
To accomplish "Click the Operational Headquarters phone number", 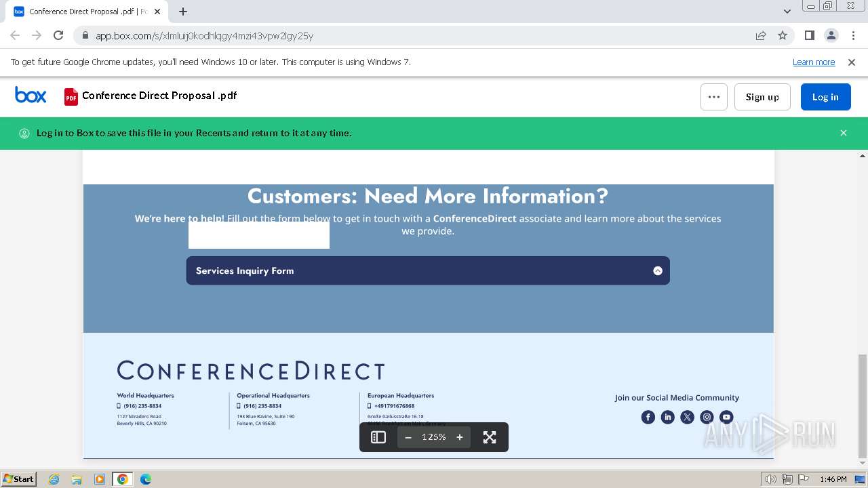I will point(262,406).
